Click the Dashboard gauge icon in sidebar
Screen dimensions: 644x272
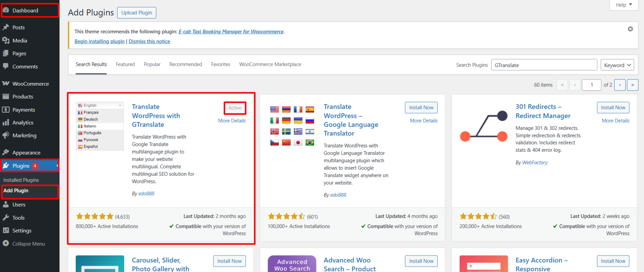[x=6, y=10]
